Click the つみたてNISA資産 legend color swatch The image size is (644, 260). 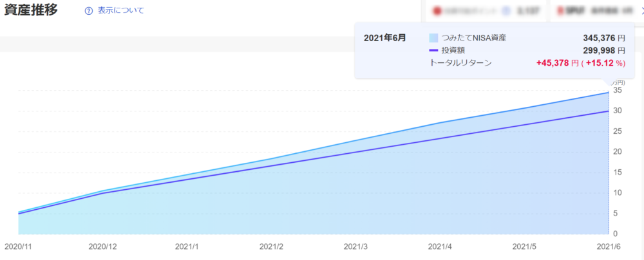pyautogui.click(x=433, y=38)
